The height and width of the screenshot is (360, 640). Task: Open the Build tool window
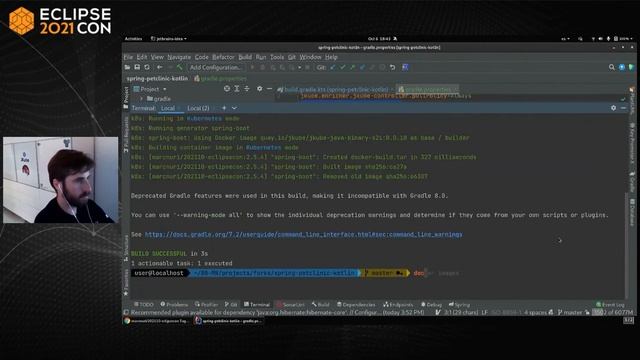(321, 304)
